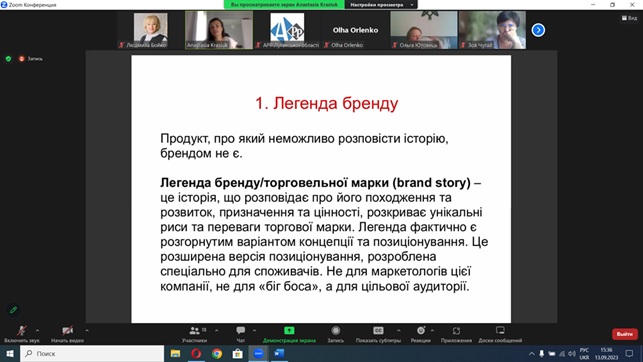This screenshot has width=643, height=362.
Task: Unmute microphone via Включить звук
Action: coord(22,334)
